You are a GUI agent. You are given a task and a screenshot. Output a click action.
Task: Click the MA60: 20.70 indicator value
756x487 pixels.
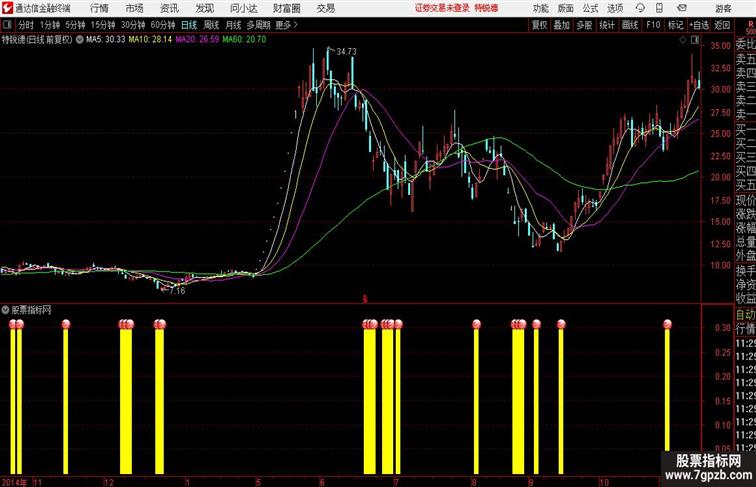(244, 40)
